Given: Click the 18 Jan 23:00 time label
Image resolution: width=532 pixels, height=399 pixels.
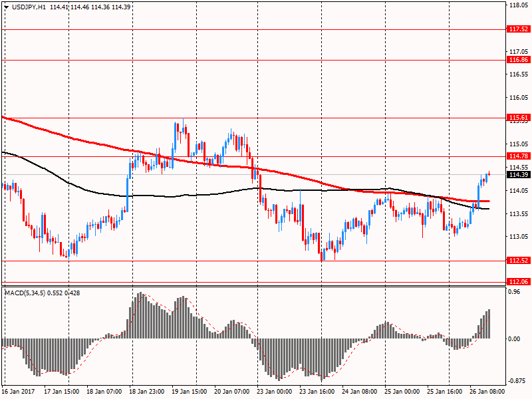Looking at the screenshot, I should click(x=147, y=392).
